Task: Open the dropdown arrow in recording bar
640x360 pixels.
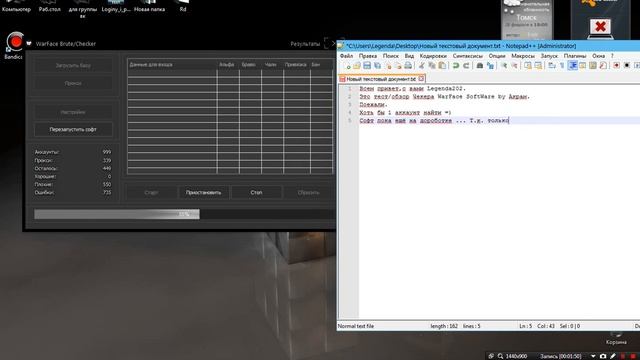Action: 593,356
